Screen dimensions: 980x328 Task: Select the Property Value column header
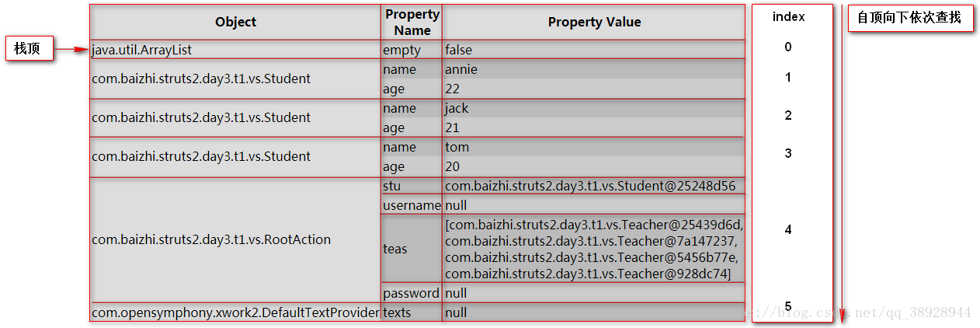594,22
